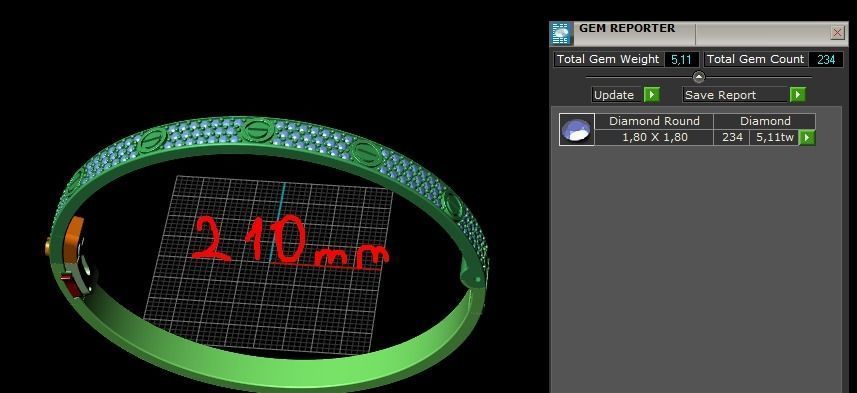
Task: Click the Total Gem Count label
Action: coord(755,59)
